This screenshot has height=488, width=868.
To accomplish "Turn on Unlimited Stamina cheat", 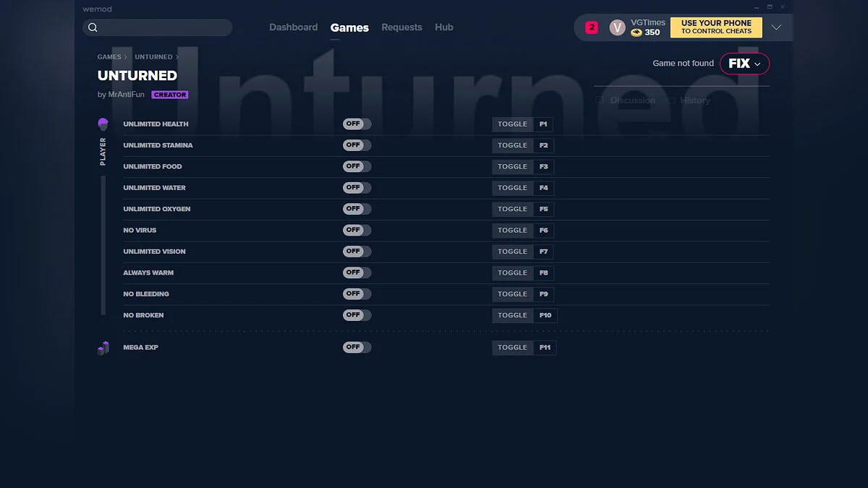I will [x=357, y=145].
